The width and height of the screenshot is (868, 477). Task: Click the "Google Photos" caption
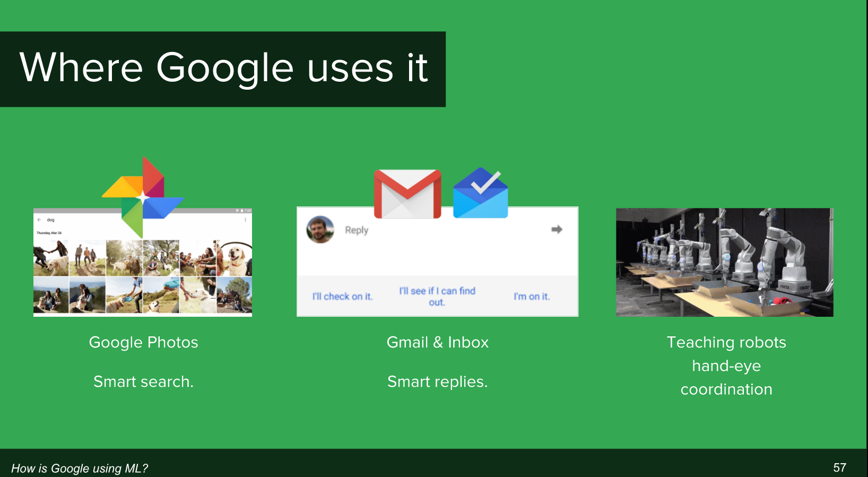[143, 343]
